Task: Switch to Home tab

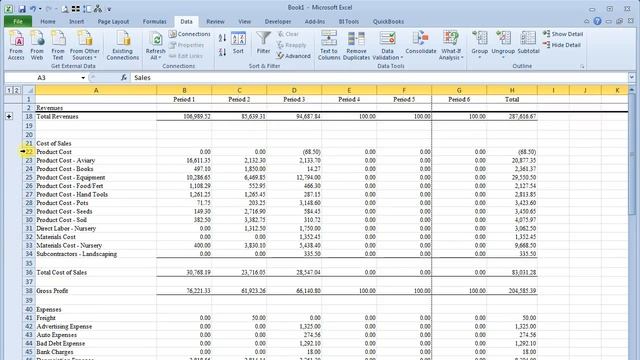Action: click(48, 22)
